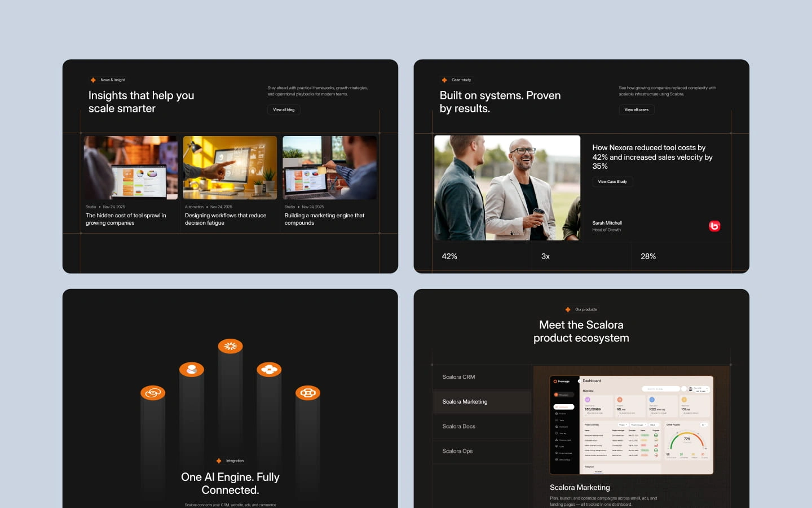Click the Nov 24, 2025 date under decision fatigue article
Image resolution: width=812 pixels, height=508 pixels.
pyautogui.click(x=221, y=207)
